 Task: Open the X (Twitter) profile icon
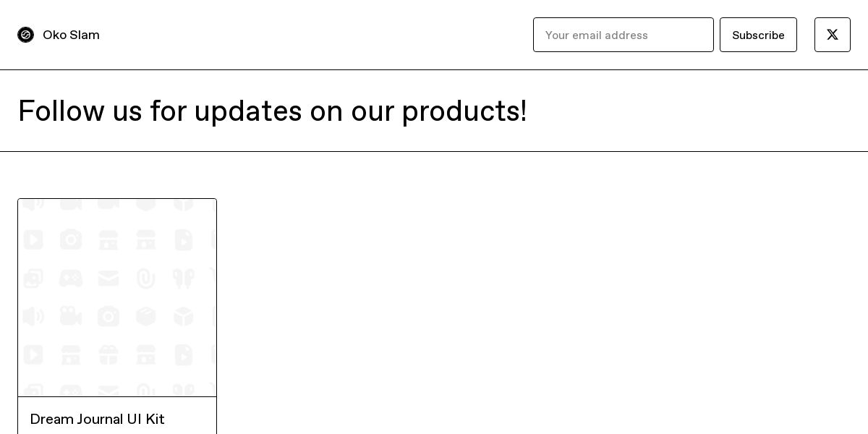coord(832,35)
